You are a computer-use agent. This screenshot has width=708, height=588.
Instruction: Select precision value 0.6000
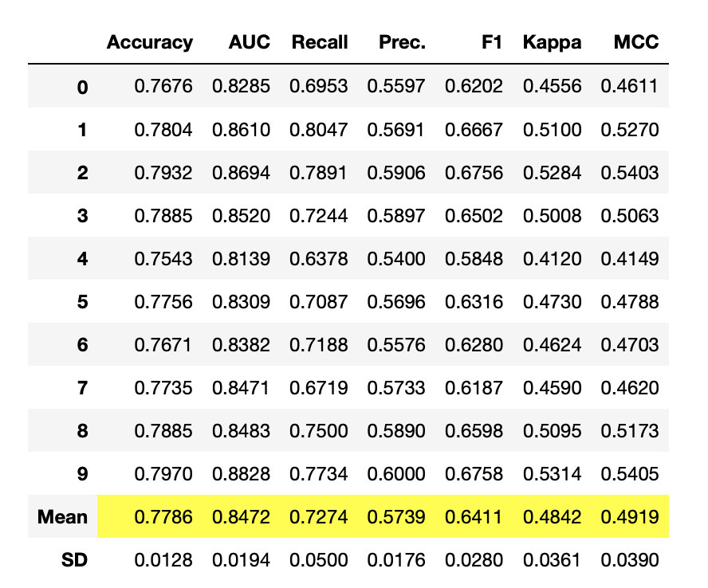(396, 474)
